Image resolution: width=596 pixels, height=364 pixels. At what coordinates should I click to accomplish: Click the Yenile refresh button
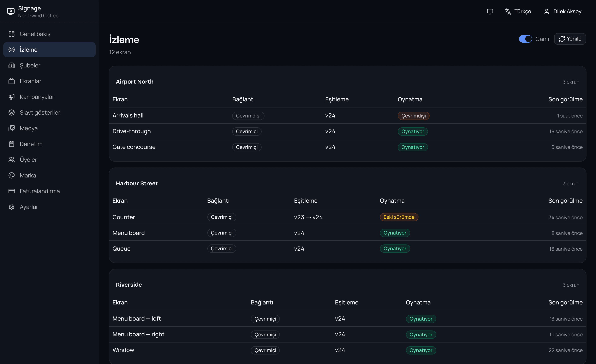tap(570, 39)
